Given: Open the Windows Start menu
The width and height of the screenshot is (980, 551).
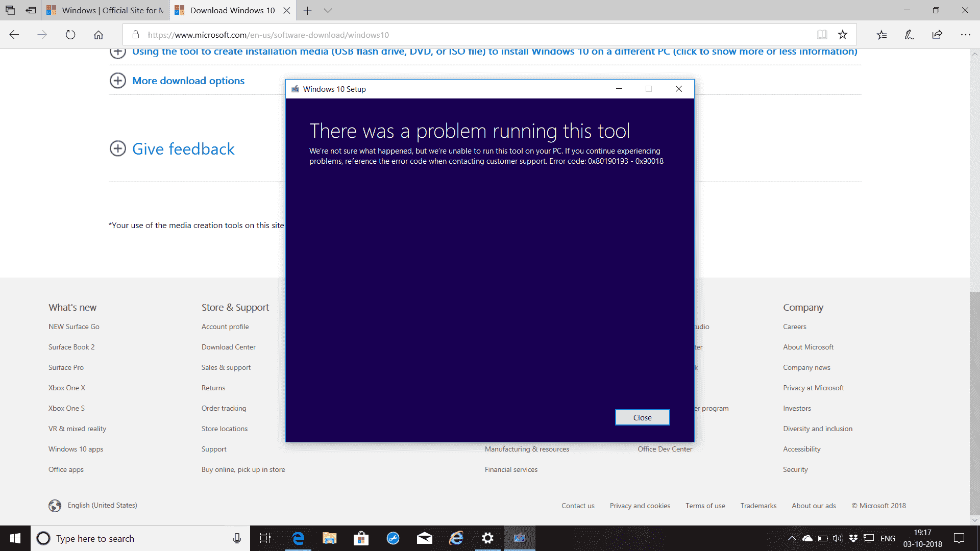Looking at the screenshot, I should (15, 538).
